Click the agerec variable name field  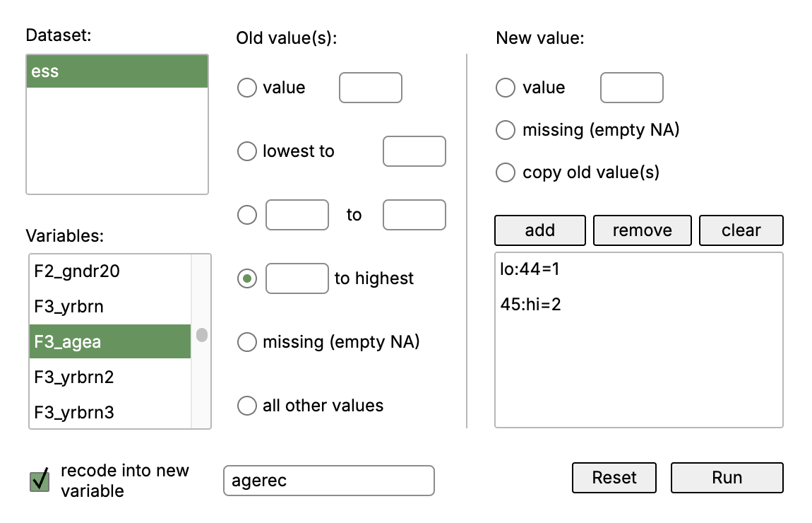pyautogui.click(x=329, y=481)
